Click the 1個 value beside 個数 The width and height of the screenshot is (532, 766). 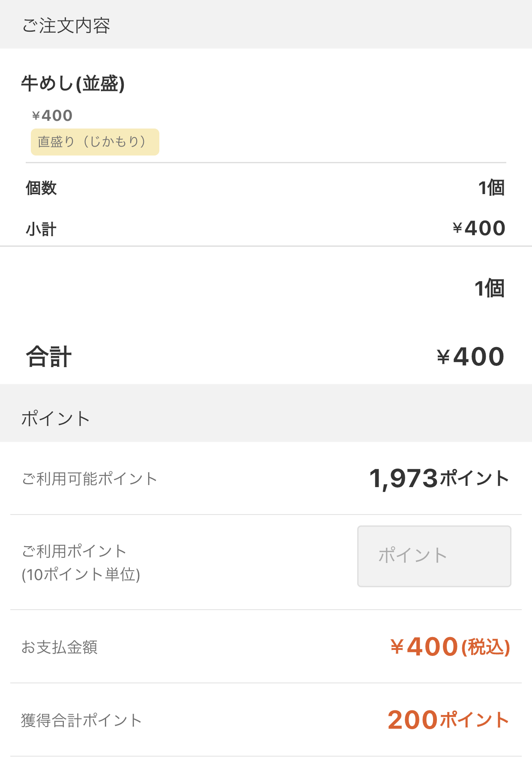click(x=491, y=188)
